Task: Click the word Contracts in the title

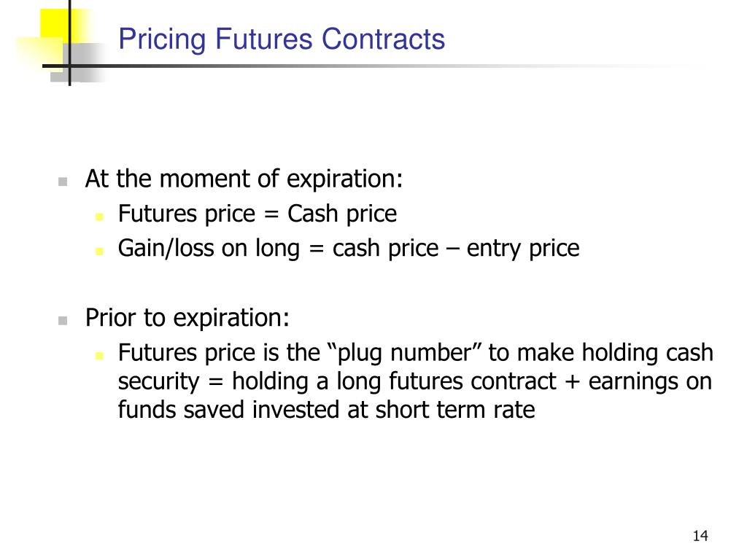Action: [384, 39]
